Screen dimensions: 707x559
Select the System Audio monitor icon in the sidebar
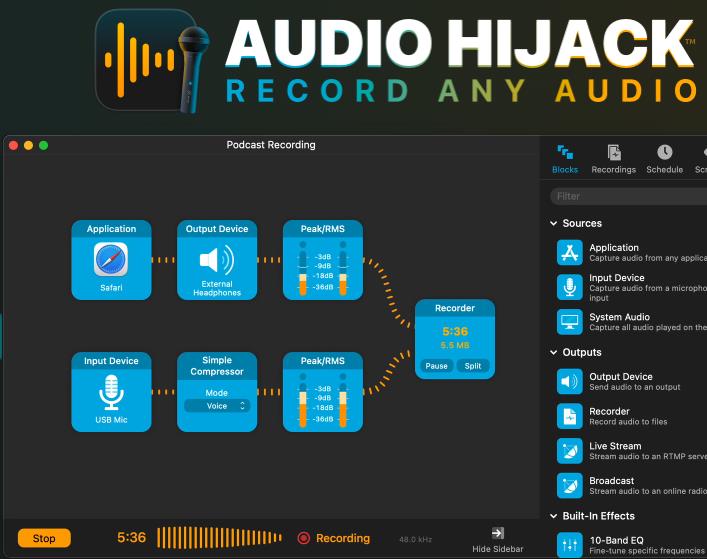pyautogui.click(x=569, y=321)
